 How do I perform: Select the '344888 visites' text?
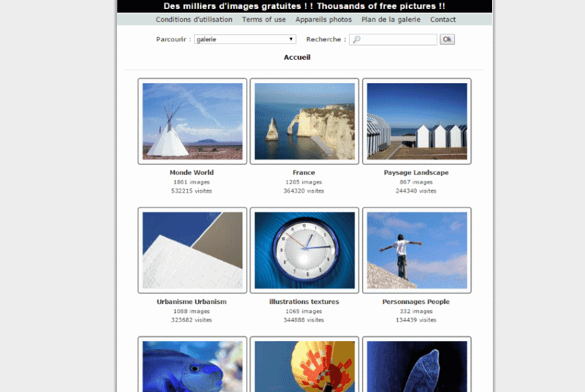(304, 320)
